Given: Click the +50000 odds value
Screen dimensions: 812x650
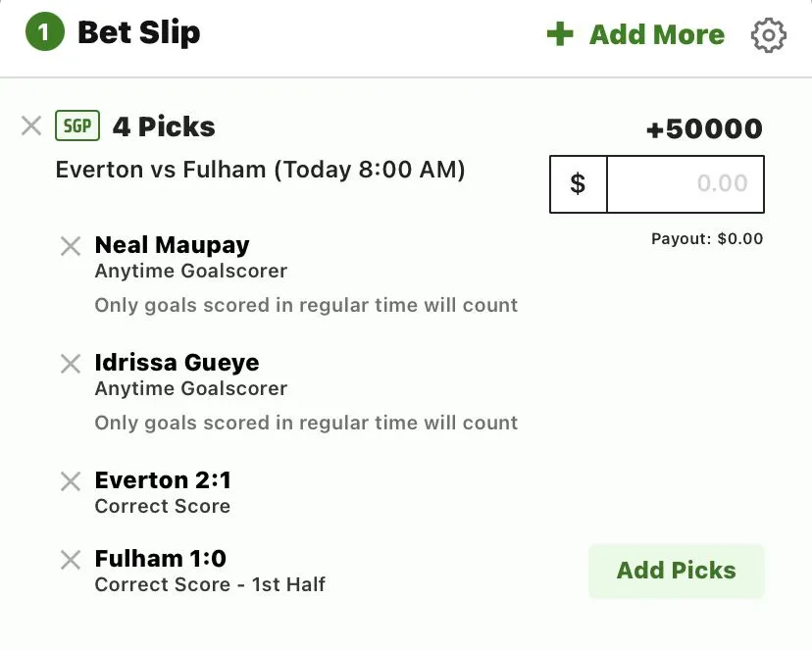Looking at the screenshot, I should tap(704, 129).
